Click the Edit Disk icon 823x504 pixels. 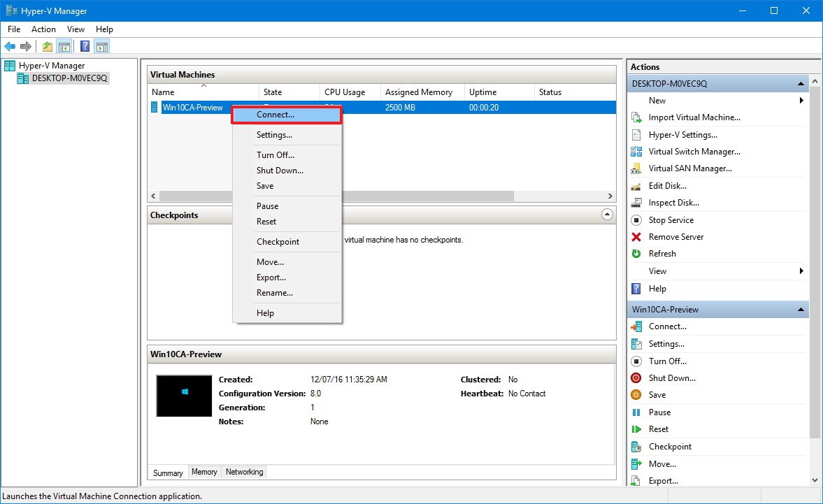[x=636, y=186]
